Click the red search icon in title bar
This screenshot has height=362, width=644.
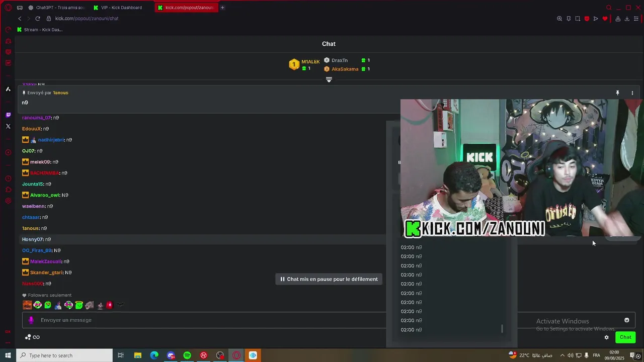[609, 8]
